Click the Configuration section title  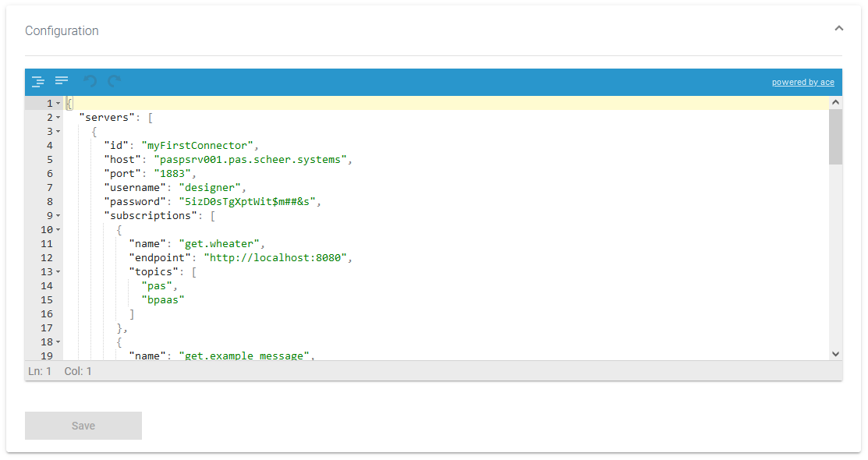tap(62, 31)
